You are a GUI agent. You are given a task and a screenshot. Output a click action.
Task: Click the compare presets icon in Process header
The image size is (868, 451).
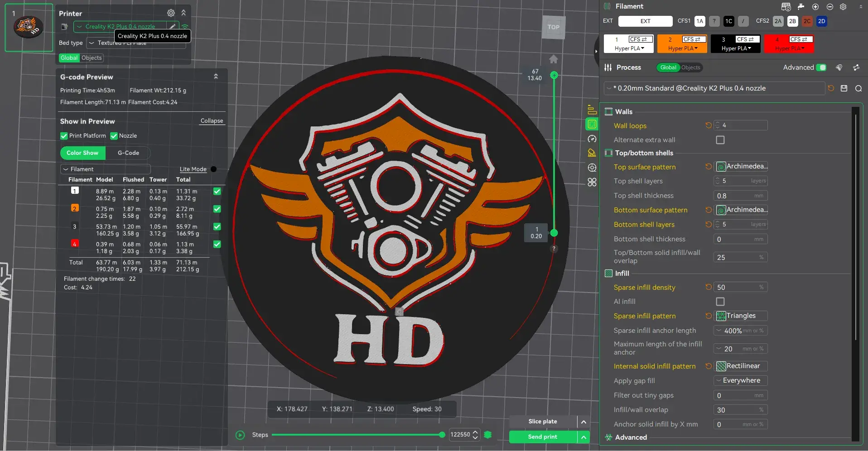pyautogui.click(x=856, y=67)
